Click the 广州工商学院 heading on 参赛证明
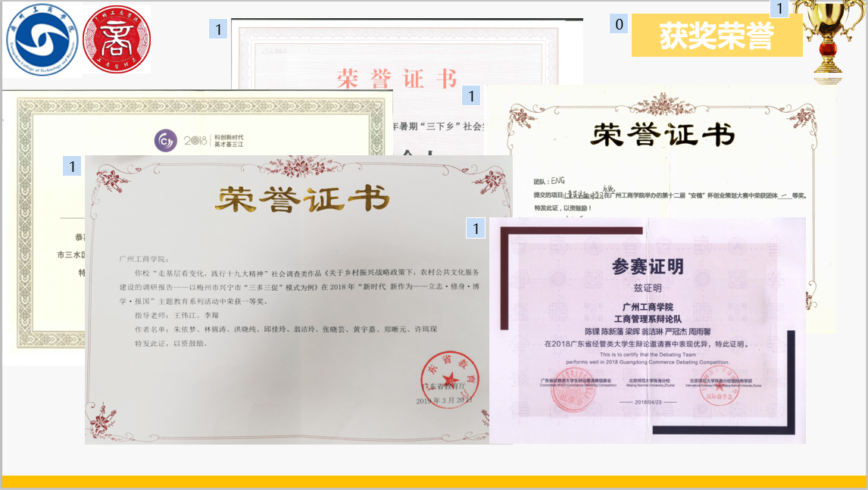The width and height of the screenshot is (868, 490). pos(647,307)
